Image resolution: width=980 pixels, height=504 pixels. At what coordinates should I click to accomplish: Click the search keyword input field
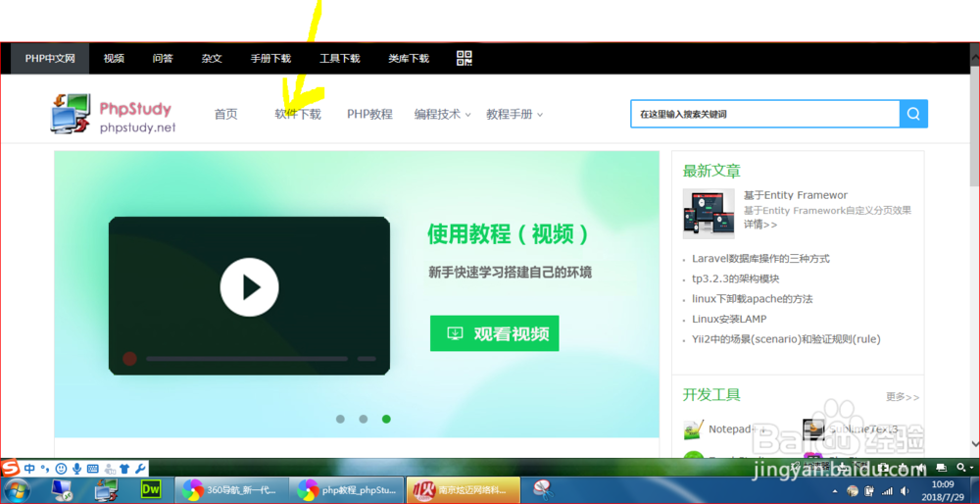tap(765, 114)
